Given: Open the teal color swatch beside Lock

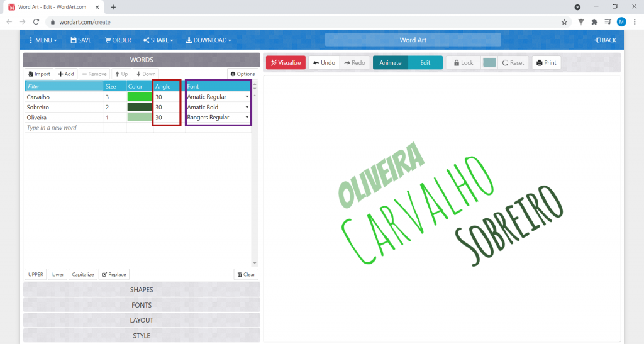Looking at the screenshot, I should (489, 63).
